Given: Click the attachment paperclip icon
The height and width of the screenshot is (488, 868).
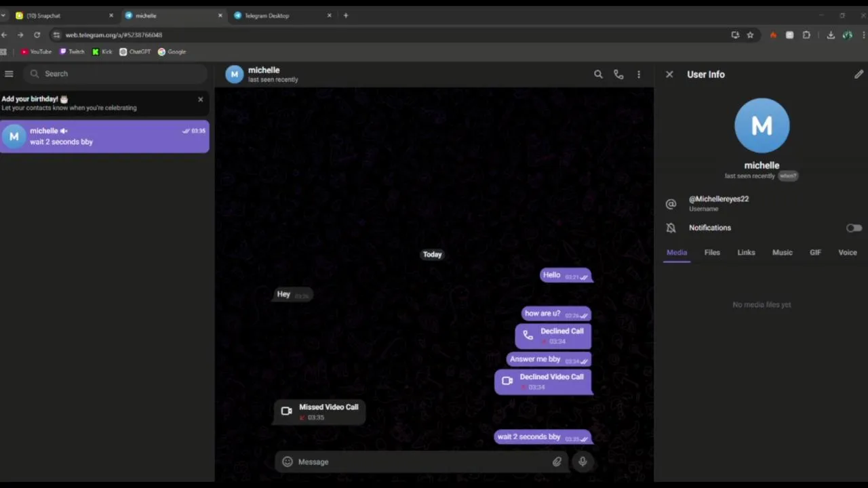Looking at the screenshot, I should pyautogui.click(x=557, y=462).
